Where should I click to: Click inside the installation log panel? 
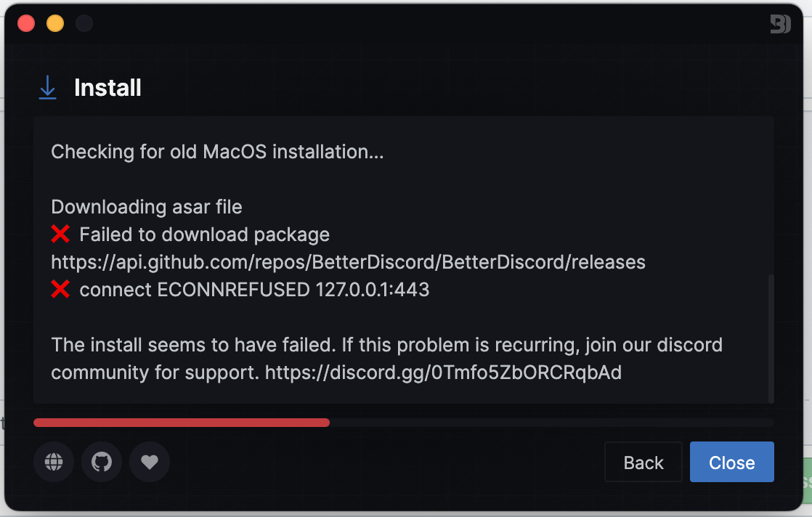pos(404,312)
